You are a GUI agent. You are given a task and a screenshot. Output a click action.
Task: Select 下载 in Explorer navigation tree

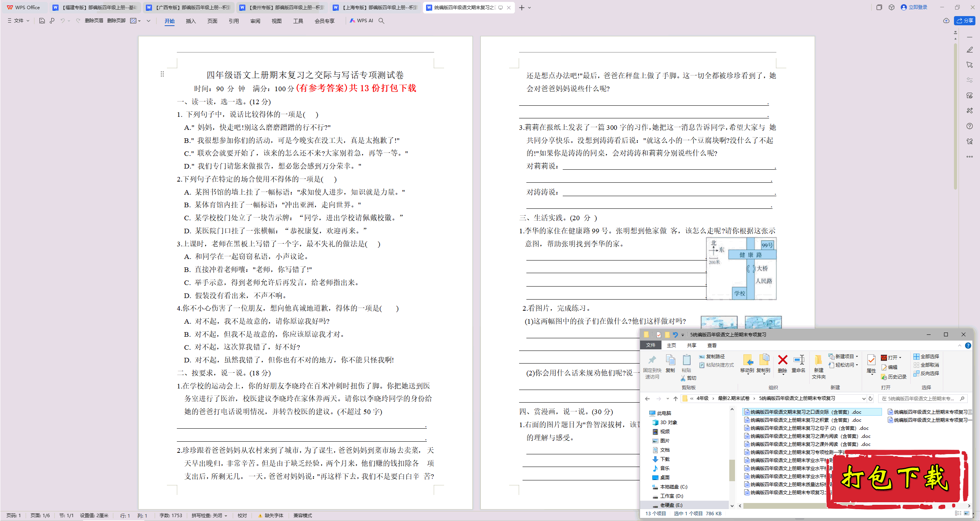[665, 459]
